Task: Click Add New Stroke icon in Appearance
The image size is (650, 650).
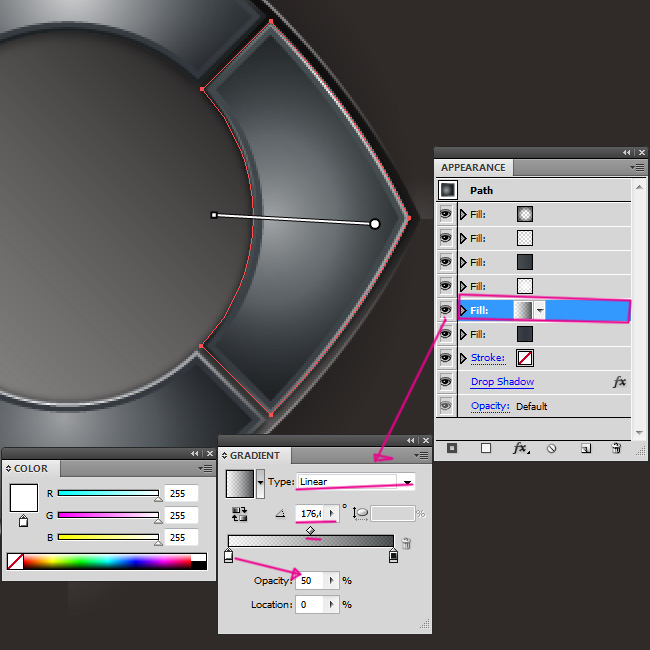Action: 451,449
